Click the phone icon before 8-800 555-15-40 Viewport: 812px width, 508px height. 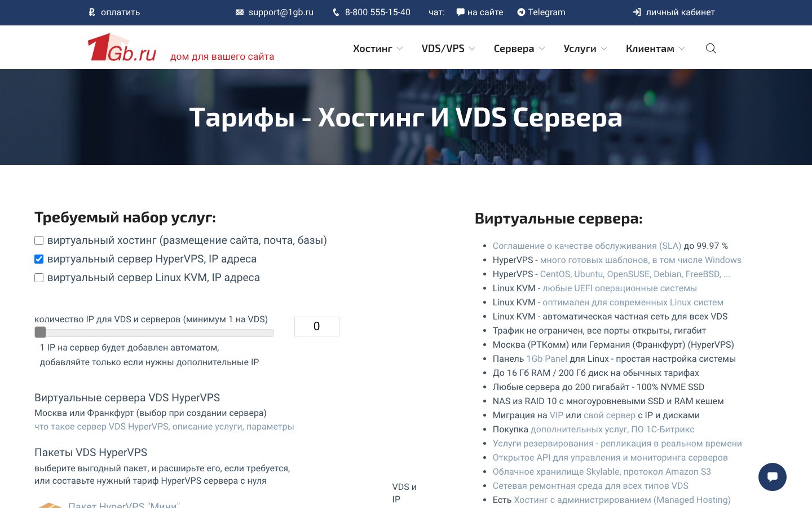pyautogui.click(x=336, y=12)
